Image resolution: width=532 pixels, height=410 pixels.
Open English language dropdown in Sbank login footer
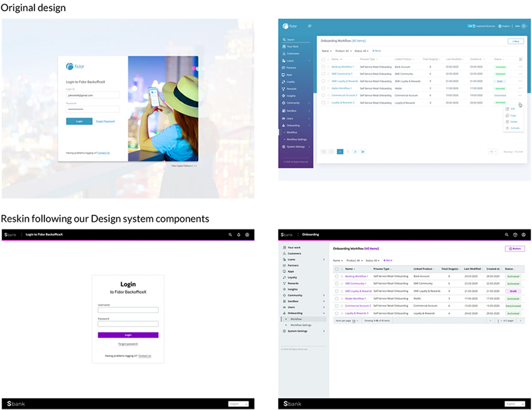pos(238,404)
